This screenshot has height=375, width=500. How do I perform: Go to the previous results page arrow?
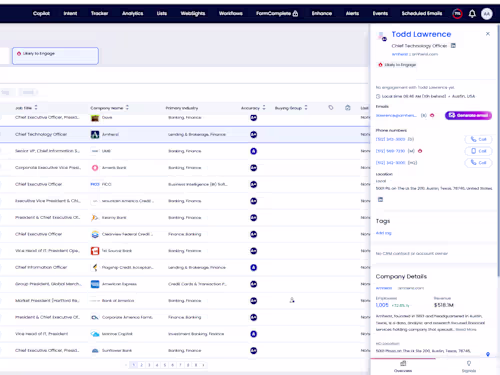[x=126, y=365]
